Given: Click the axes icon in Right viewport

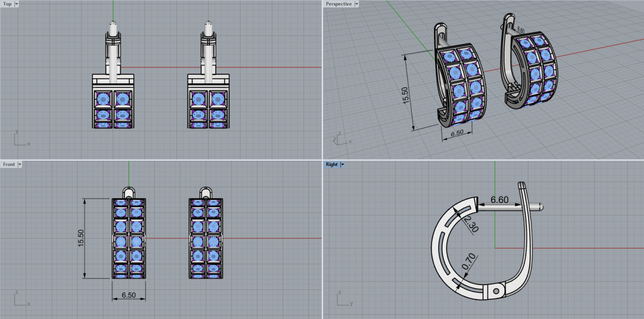Looking at the screenshot, I should point(342,299).
